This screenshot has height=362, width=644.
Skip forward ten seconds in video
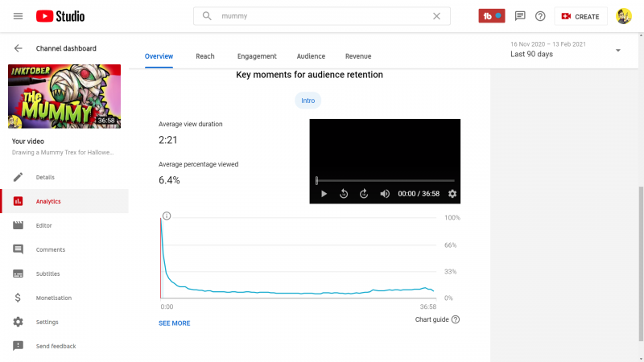pos(364,194)
